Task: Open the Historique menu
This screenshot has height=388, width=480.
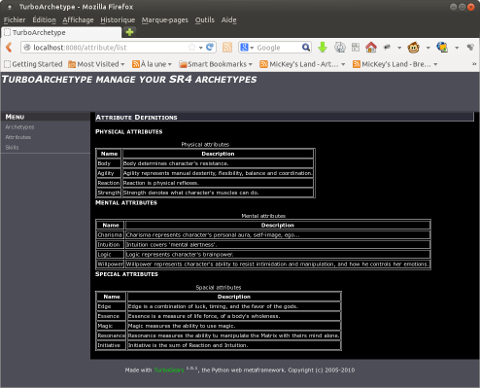Action: click(x=118, y=20)
